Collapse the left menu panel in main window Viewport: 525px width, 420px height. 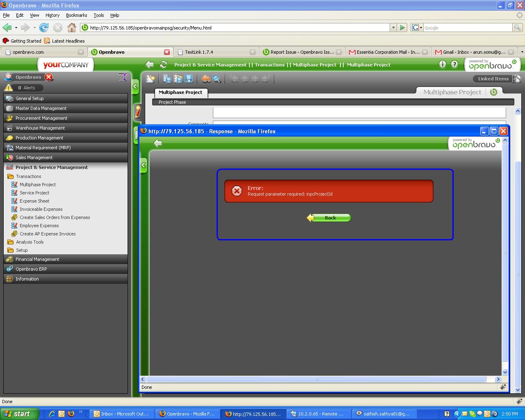[135, 87]
